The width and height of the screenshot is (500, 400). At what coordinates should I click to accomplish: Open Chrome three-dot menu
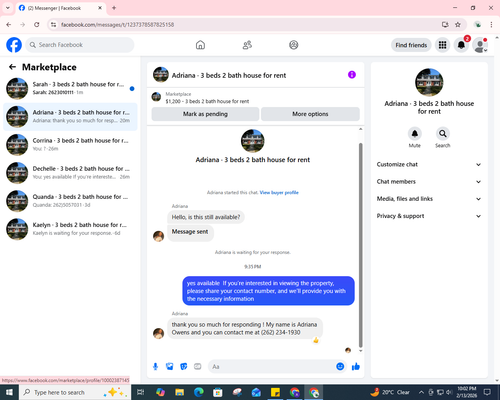pyautogui.click(x=491, y=25)
